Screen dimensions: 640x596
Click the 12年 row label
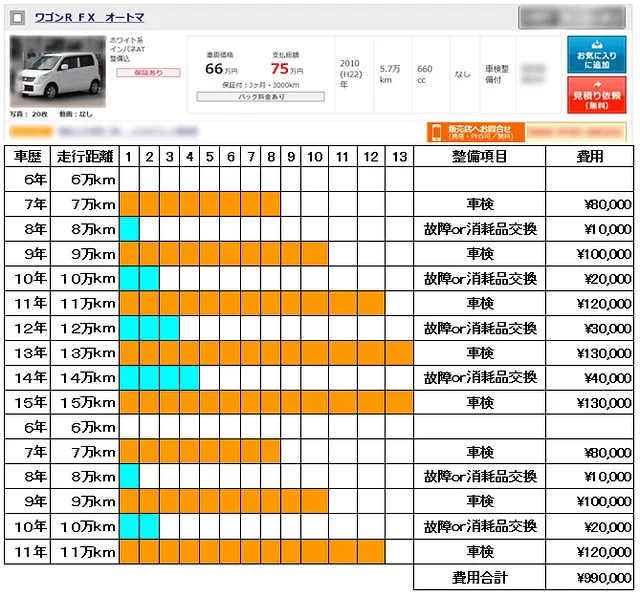28,328
